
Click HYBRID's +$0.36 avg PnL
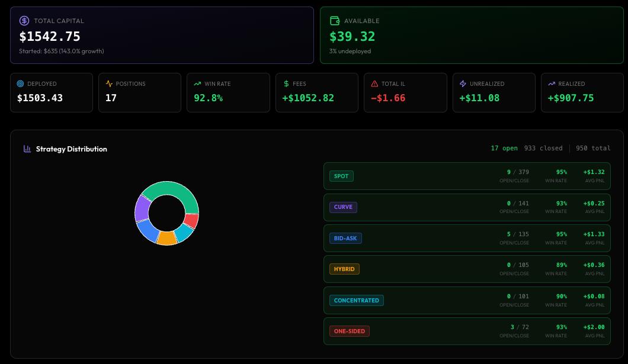click(x=594, y=265)
